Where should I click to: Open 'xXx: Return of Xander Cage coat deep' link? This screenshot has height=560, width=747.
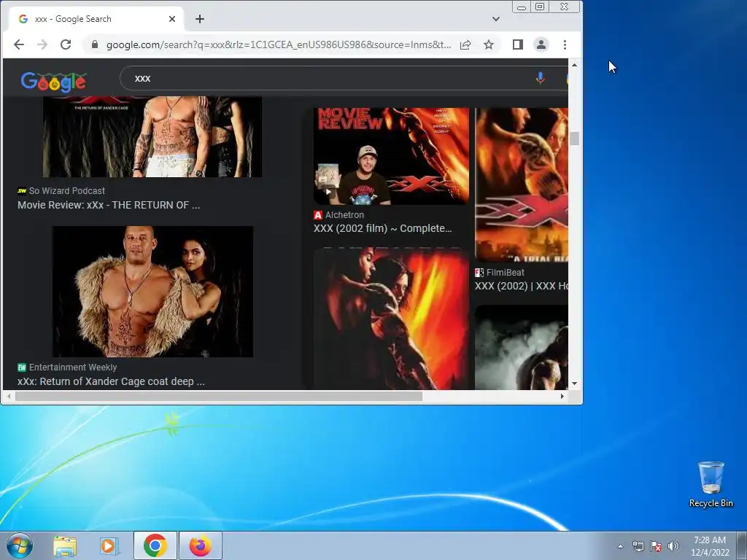[x=111, y=381]
